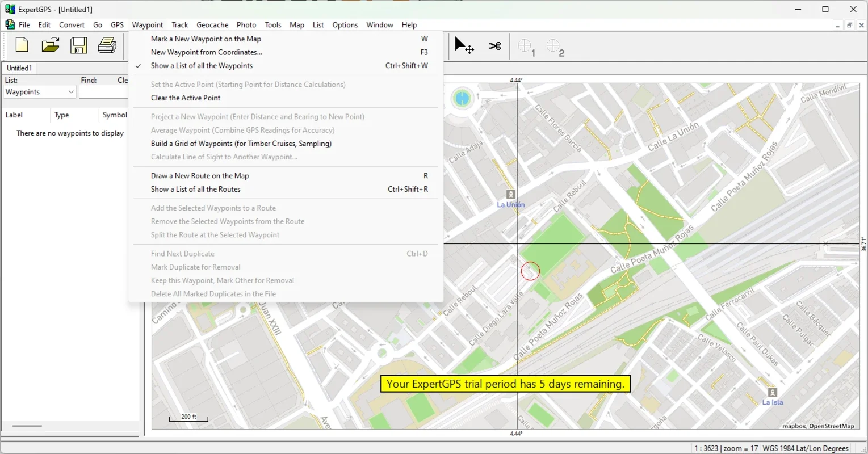
Task: Click the fountain roundabout icon on map
Action: tap(462, 98)
